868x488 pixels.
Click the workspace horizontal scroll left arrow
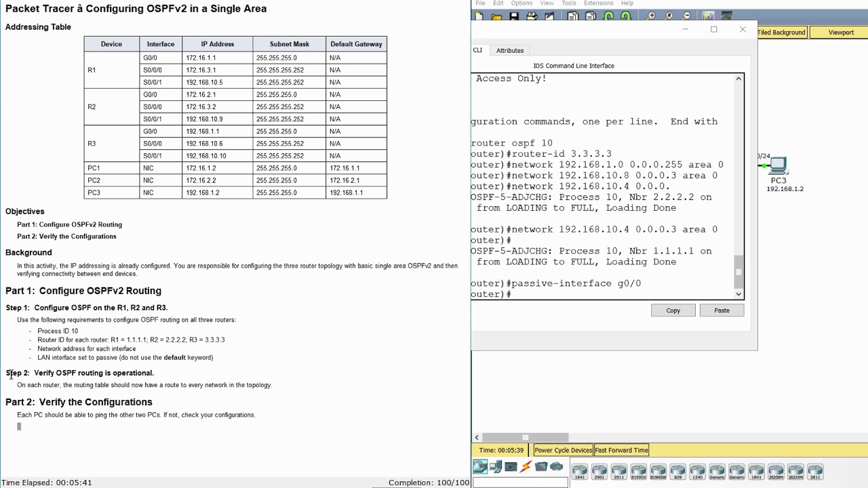click(477, 437)
